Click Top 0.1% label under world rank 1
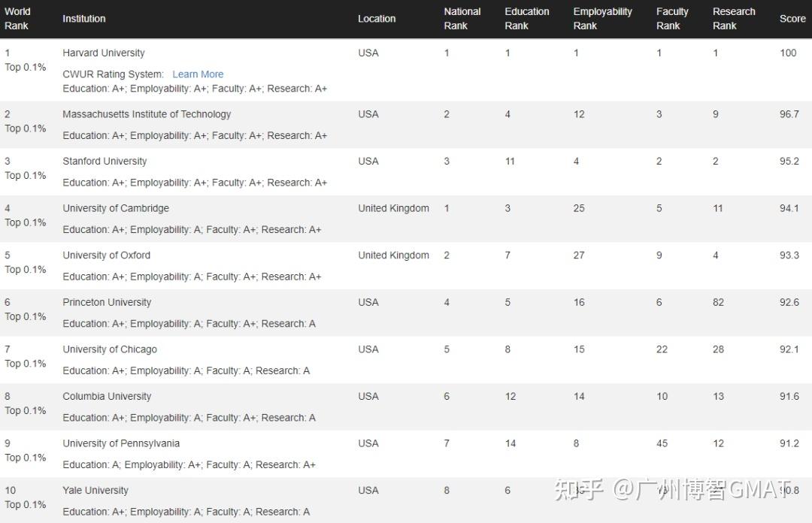 click(x=26, y=68)
